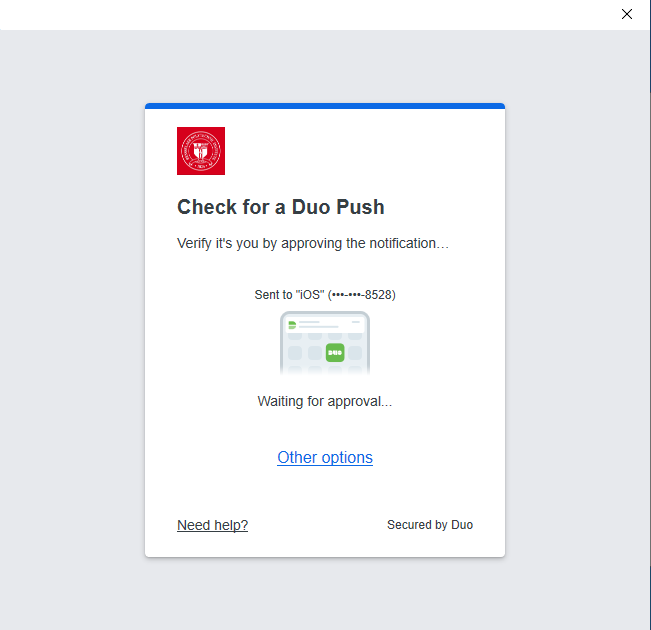Click the green Duo app icon illustration
The height and width of the screenshot is (630, 651).
(335, 353)
